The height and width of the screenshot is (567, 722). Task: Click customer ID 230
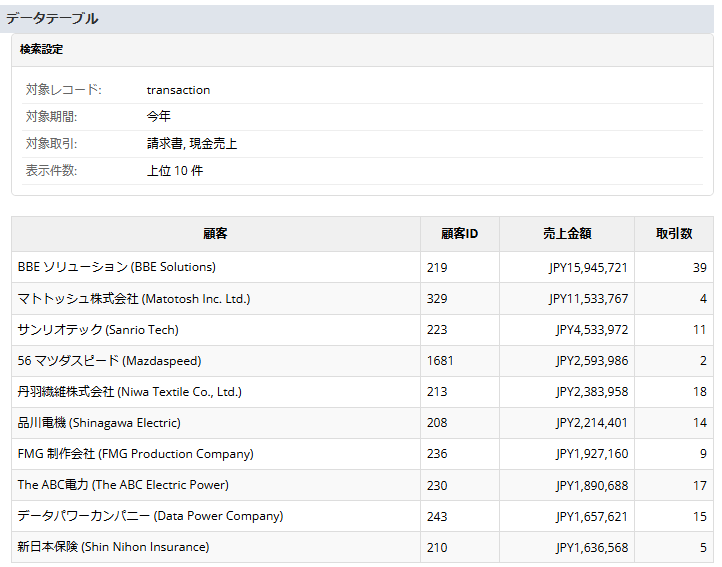tap(437, 485)
